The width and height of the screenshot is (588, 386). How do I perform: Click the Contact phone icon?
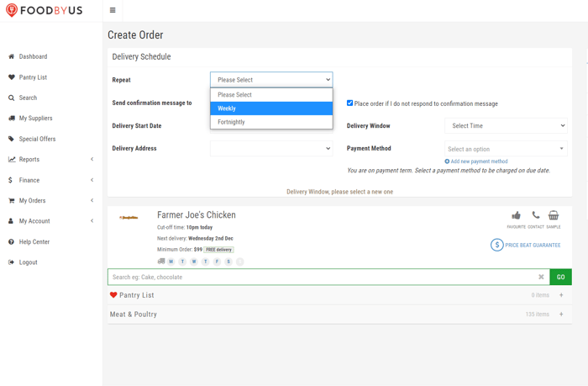click(536, 215)
